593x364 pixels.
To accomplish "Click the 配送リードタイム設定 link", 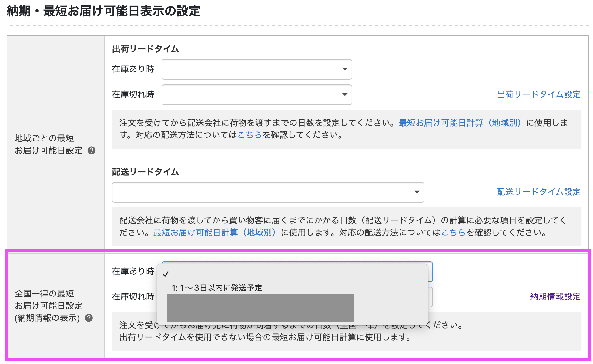I will pos(539,192).
